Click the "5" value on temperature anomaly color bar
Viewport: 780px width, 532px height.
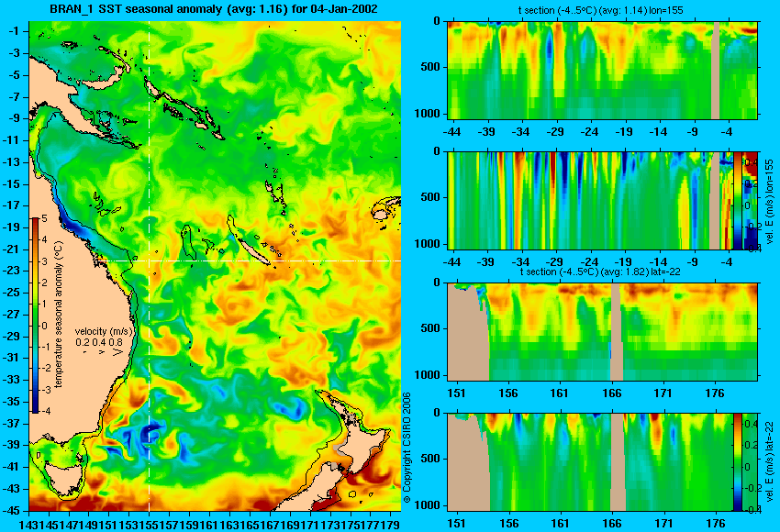[x=45, y=219]
